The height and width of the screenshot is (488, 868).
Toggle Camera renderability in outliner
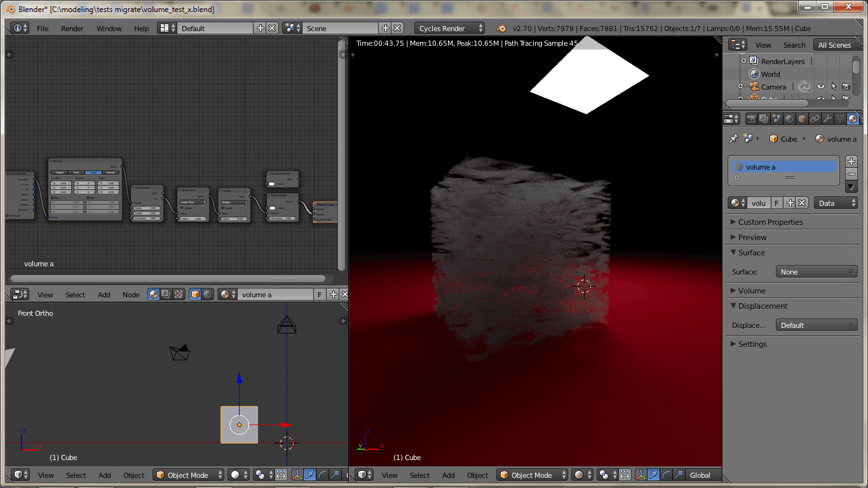click(x=846, y=87)
